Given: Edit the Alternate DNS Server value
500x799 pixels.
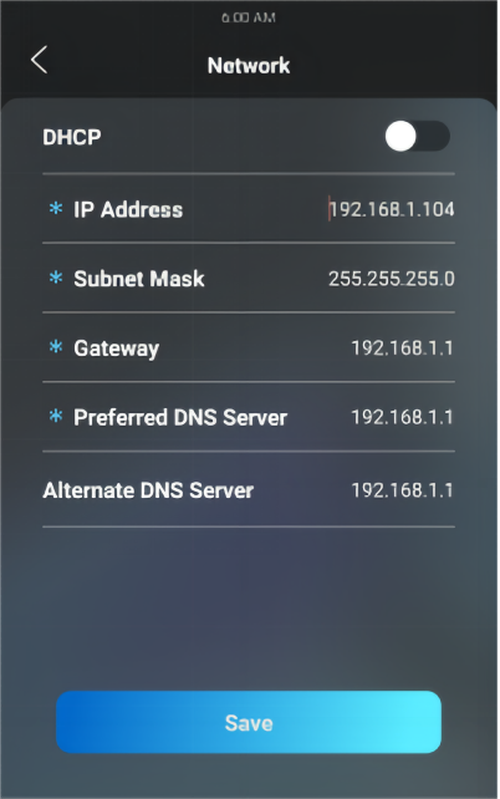Looking at the screenshot, I should pyautogui.click(x=402, y=490).
